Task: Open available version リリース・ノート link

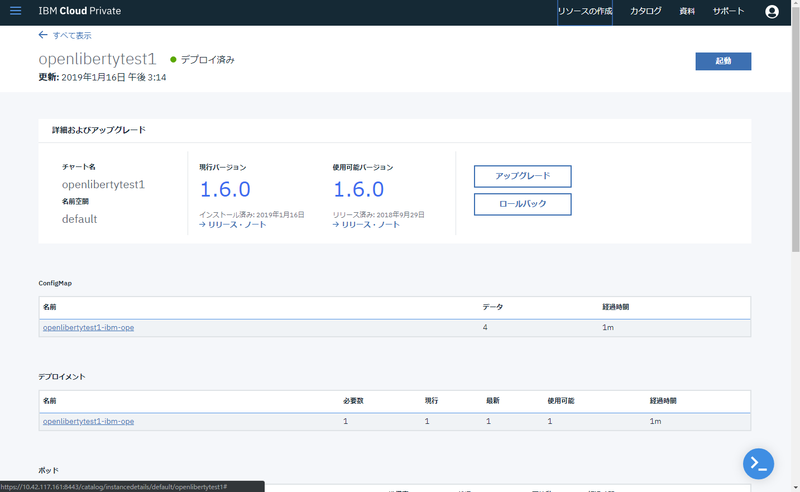Action: coord(366,225)
